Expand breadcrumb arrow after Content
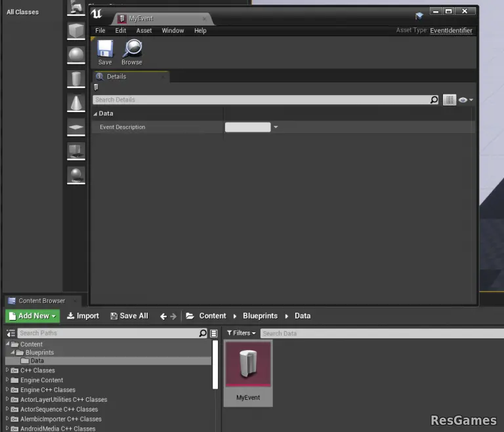Viewport: 504px width, 432px height. tap(235, 317)
